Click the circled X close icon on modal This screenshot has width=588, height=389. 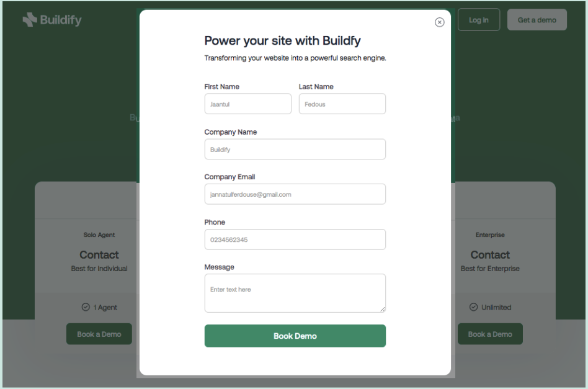440,22
